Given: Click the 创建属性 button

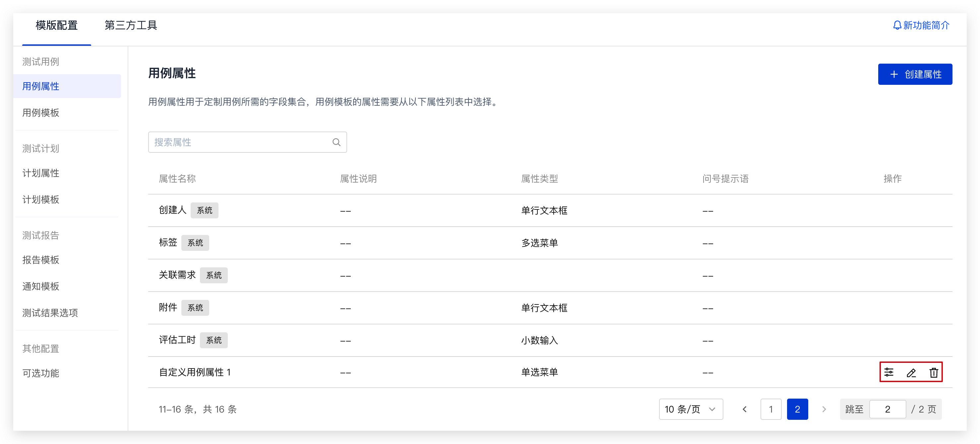Looking at the screenshot, I should [x=915, y=74].
